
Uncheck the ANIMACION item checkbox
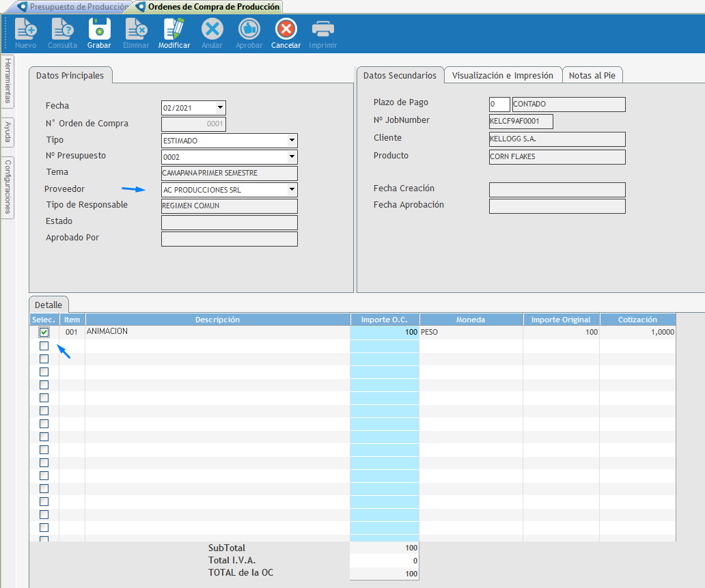pos(44,333)
